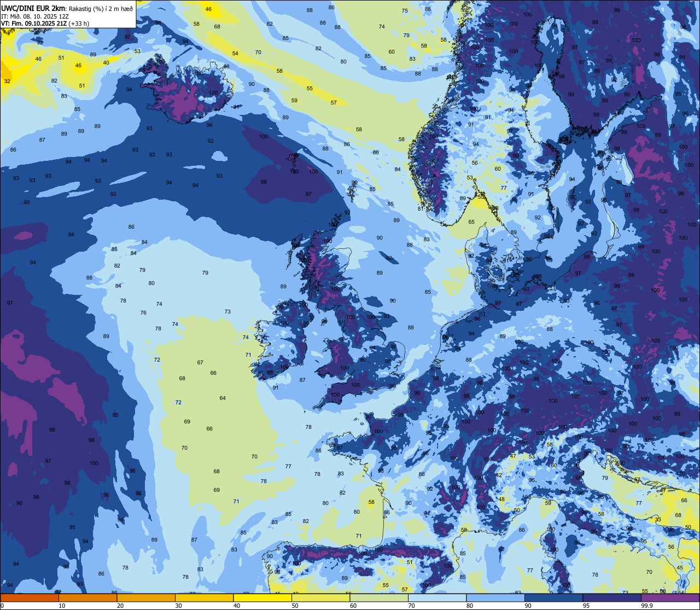Click the legend scale label "10"
This screenshot has height=610, width=700.
coord(62,606)
